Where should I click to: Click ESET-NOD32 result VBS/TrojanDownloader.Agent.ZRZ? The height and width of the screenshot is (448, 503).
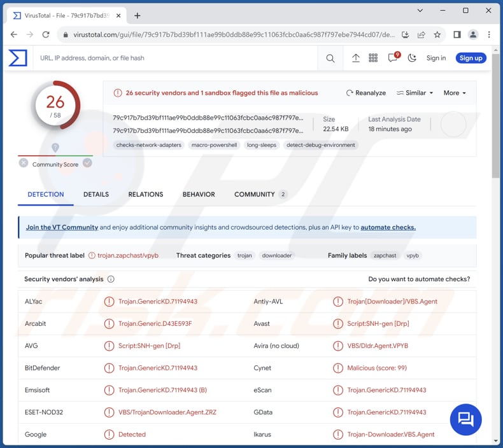click(x=167, y=412)
